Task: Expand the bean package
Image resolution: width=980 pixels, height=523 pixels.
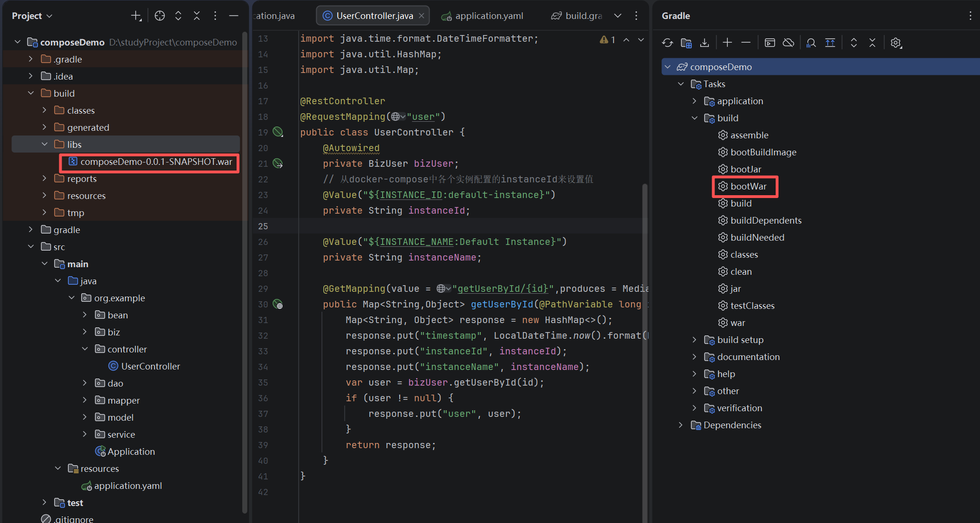Action: pos(85,315)
